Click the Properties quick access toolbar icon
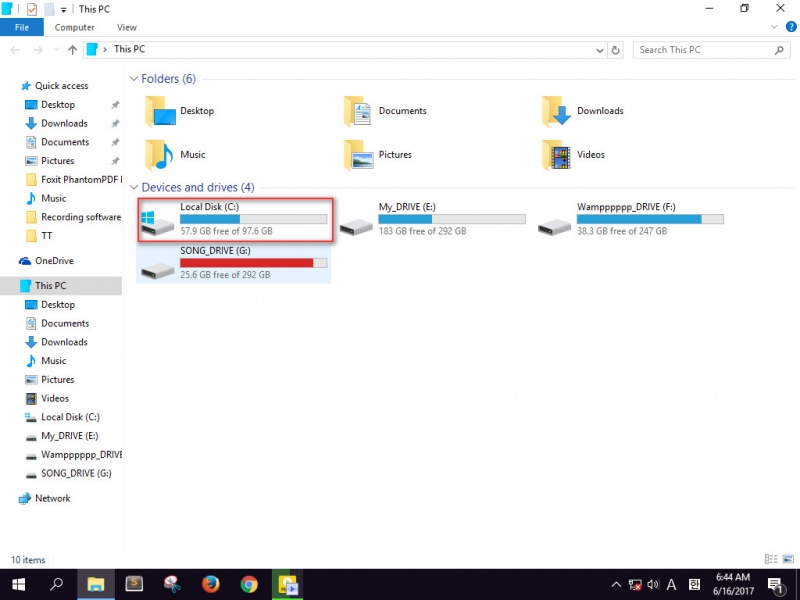The image size is (800, 600). [x=32, y=9]
